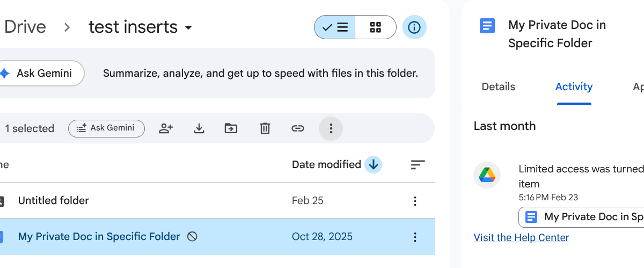This screenshot has width=644, height=268.
Task: Toggle the view details info panel
Action: click(x=414, y=27)
